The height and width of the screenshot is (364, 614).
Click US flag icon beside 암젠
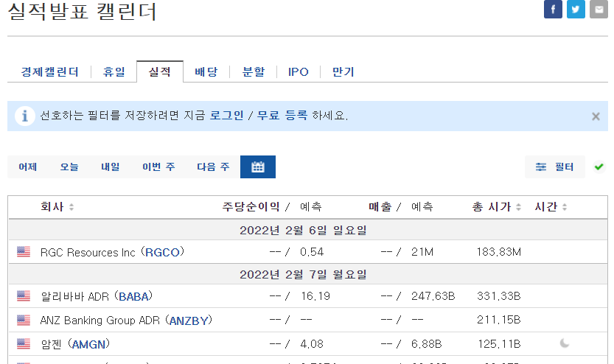point(24,344)
